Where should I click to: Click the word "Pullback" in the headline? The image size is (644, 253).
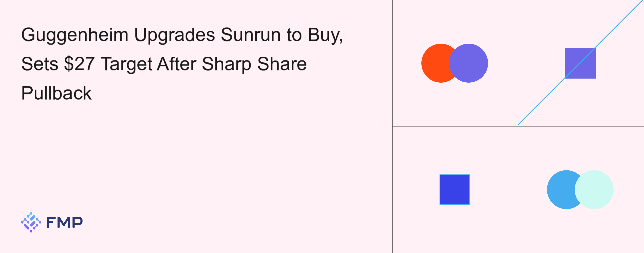(57, 93)
